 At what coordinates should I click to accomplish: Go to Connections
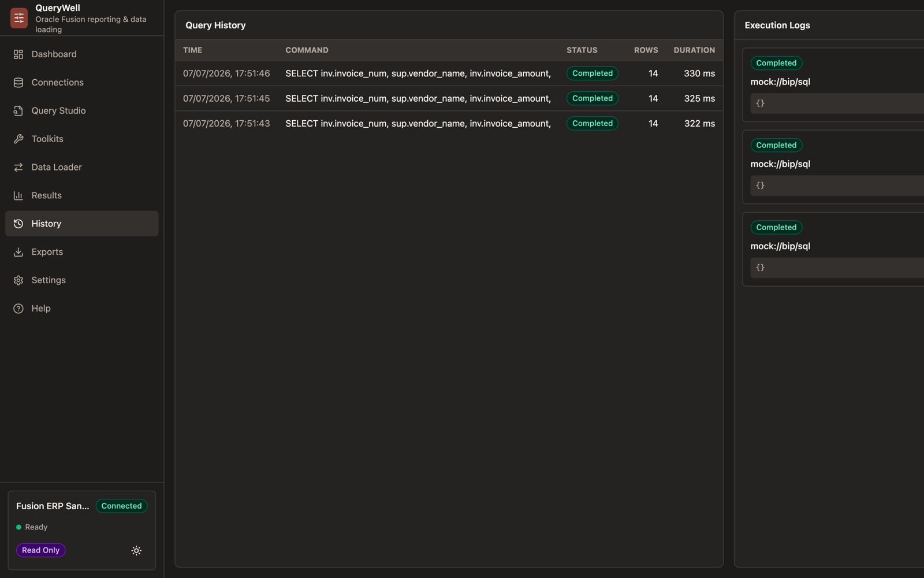pos(82,83)
